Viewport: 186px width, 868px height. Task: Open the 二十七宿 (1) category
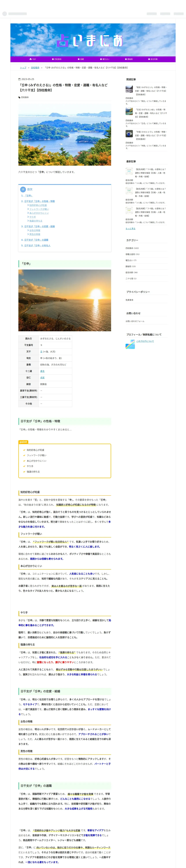(131, 279)
